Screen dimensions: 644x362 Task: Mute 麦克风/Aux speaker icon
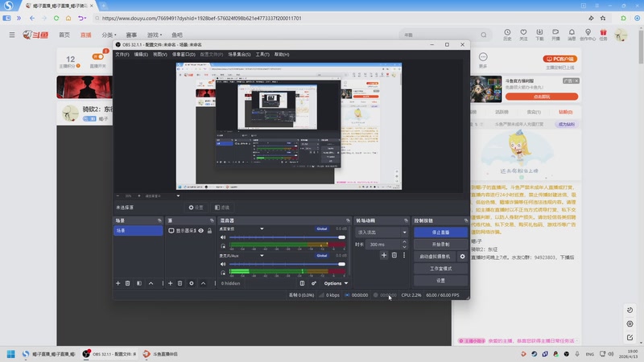point(223,264)
